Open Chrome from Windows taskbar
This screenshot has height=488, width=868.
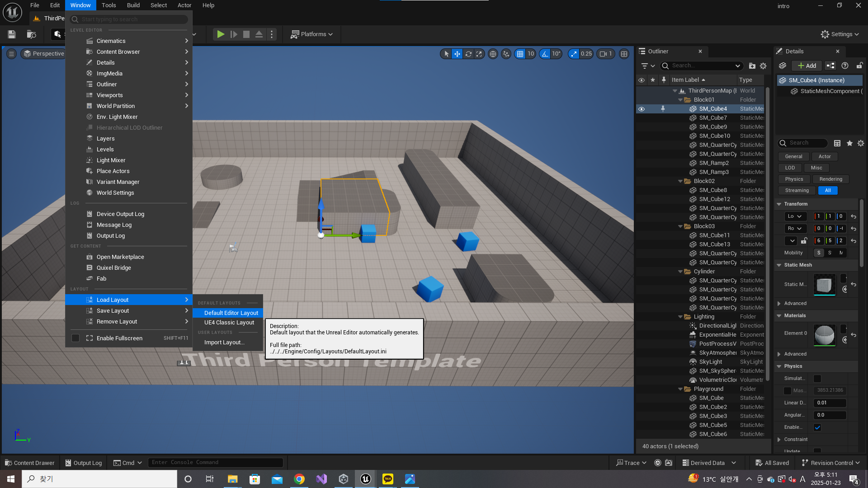(299, 479)
